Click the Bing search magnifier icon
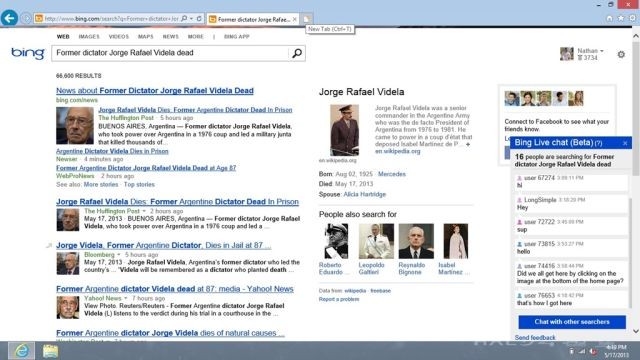 297,53
